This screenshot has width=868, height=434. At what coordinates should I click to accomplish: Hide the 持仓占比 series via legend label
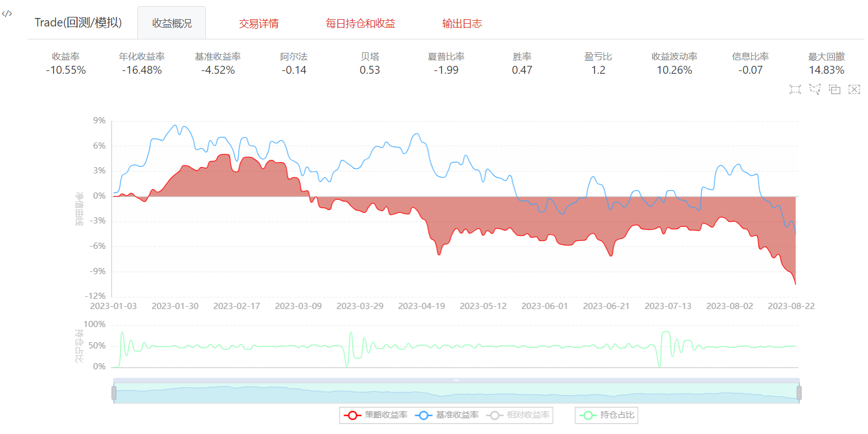(x=617, y=415)
